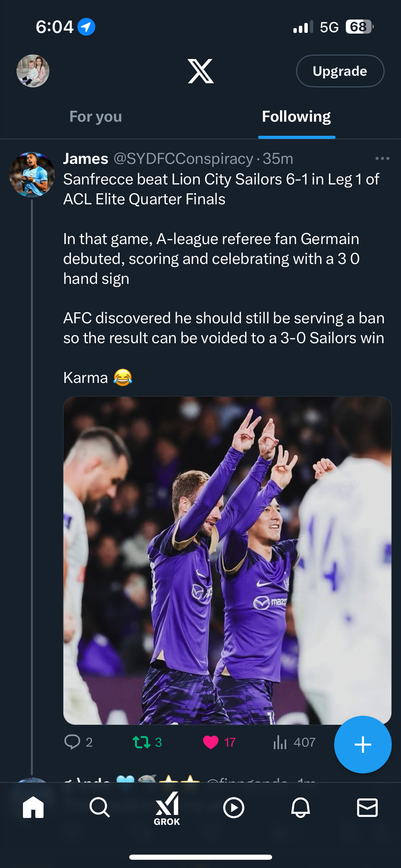Tap the X logo at top
Viewport: 401px width, 868px height.
(201, 71)
